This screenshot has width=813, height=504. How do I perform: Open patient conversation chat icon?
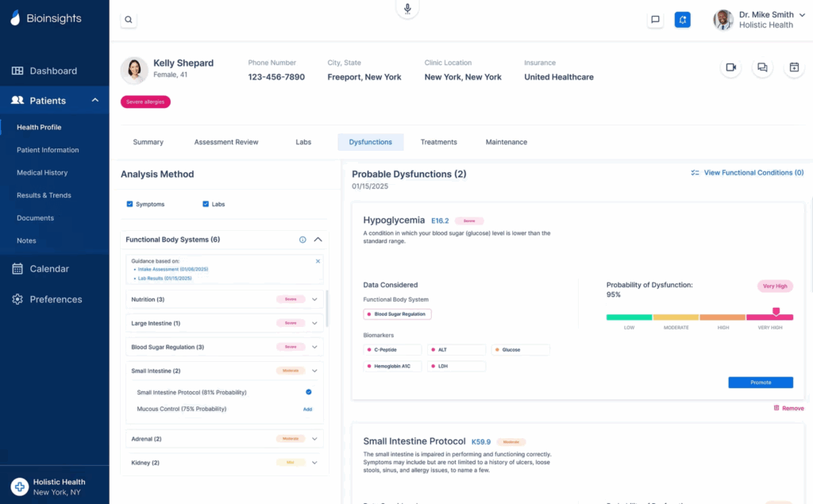tap(762, 68)
